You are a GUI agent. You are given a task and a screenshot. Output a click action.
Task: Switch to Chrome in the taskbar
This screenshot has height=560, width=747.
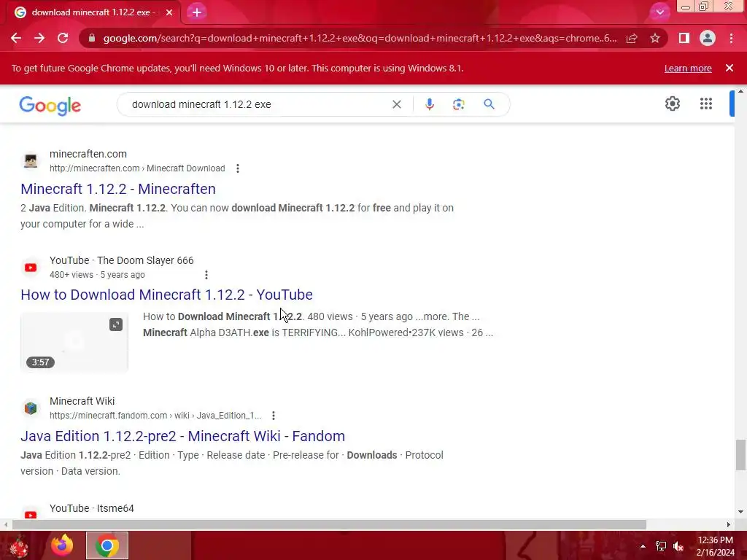[107, 545]
